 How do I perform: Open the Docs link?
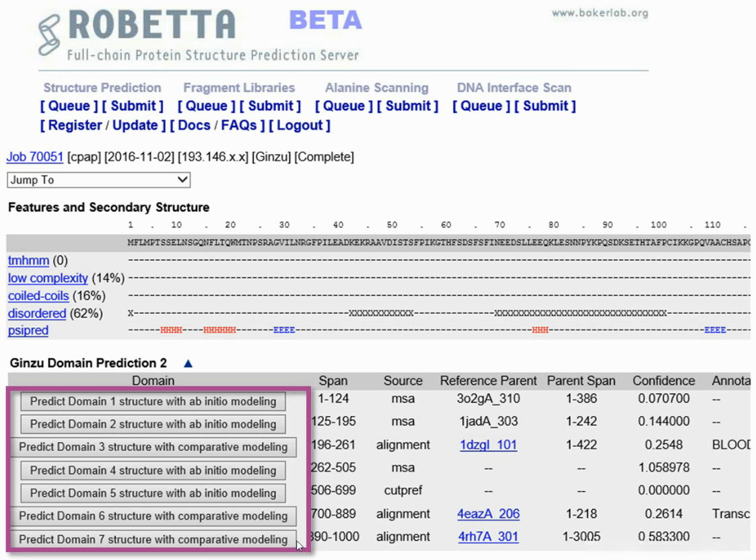point(194,125)
